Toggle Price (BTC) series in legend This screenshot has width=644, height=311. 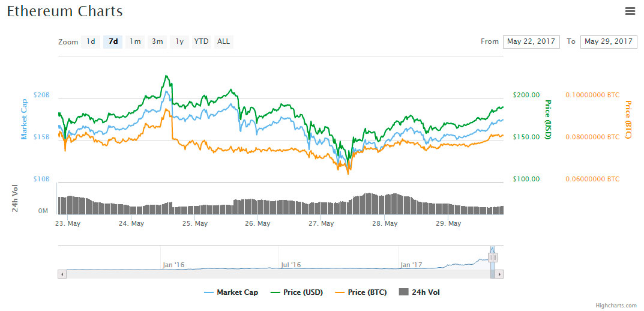361,292
